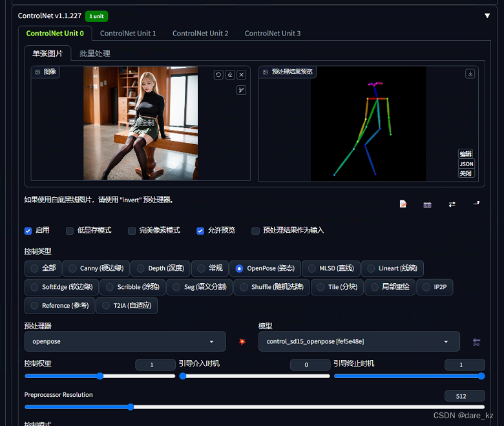Select the Tile control type
504x426 pixels.
[337, 287]
